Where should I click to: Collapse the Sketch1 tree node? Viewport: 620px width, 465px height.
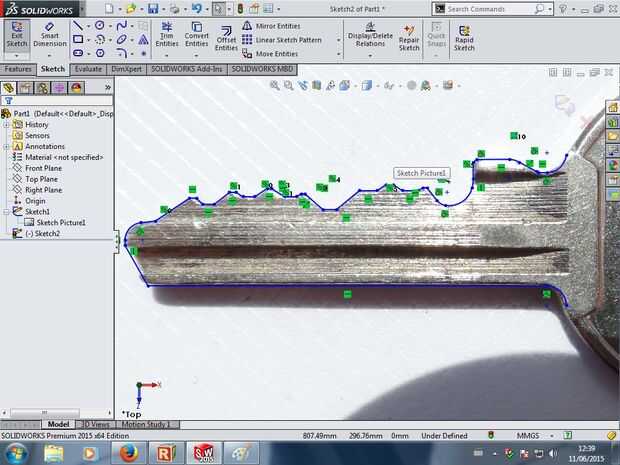6,212
